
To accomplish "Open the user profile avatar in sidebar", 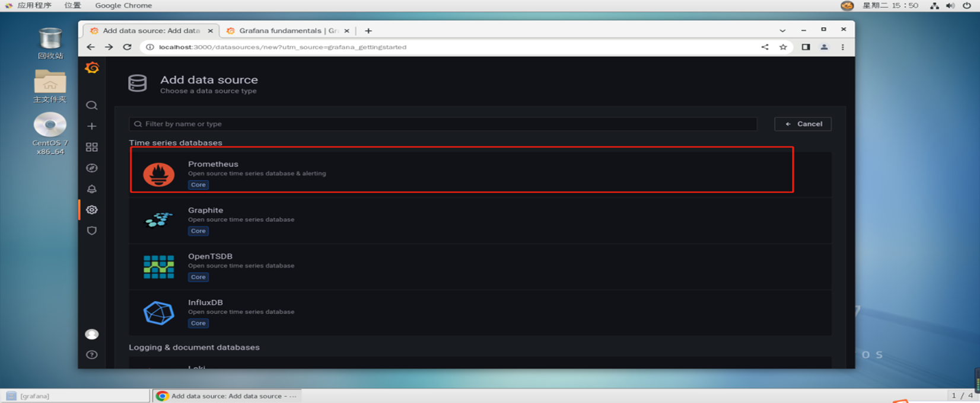I will click(x=92, y=334).
